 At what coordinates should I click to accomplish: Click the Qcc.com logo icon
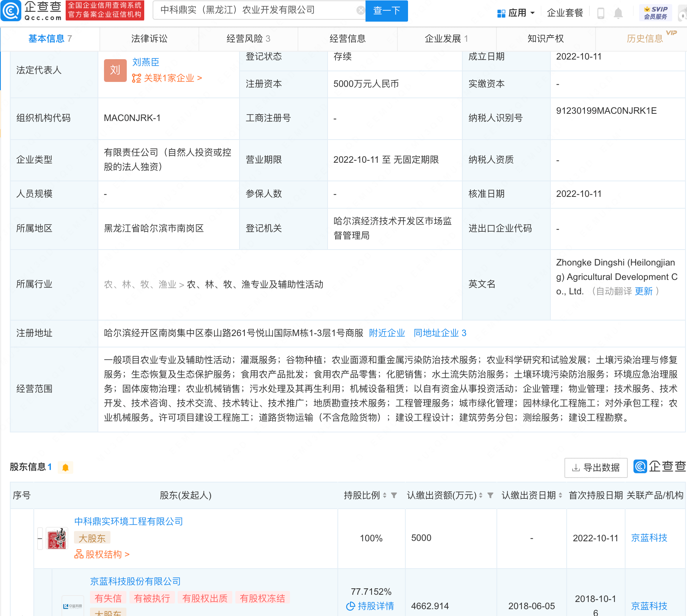[11, 11]
